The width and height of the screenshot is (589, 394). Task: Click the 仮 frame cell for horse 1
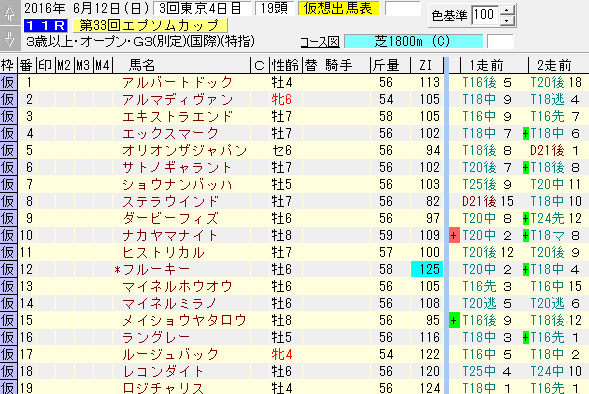click(8, 82)
